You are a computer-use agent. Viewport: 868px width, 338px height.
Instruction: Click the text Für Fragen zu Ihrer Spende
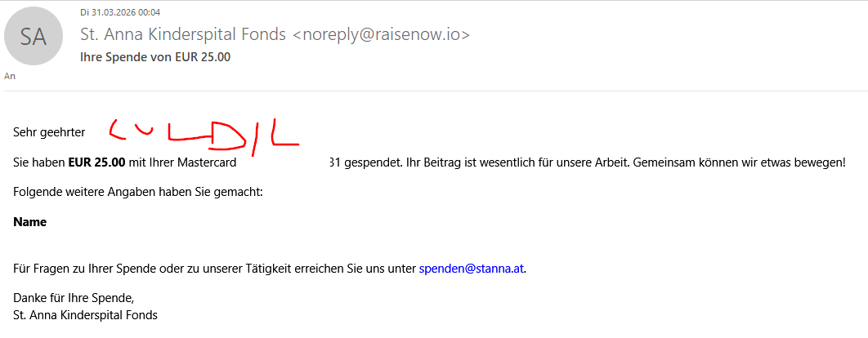[82, 268]
